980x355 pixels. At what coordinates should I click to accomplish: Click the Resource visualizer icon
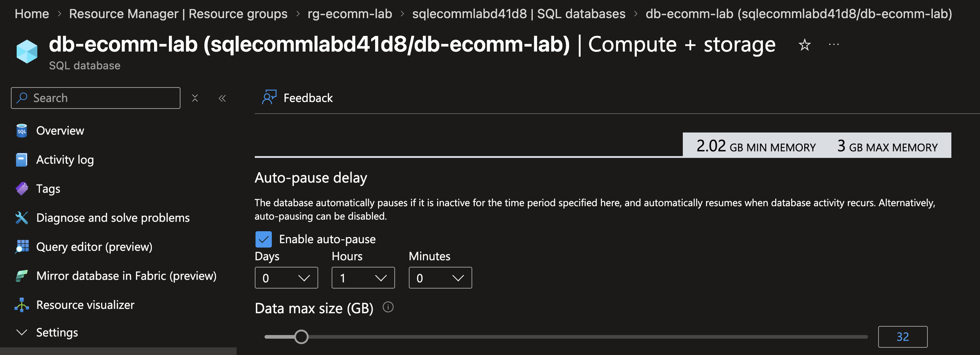click(22, 305)
